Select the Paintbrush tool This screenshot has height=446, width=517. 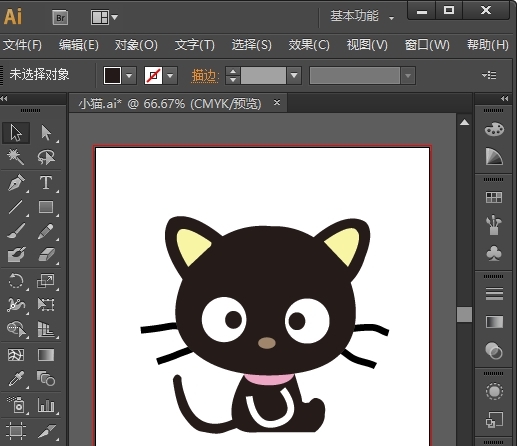16,231
